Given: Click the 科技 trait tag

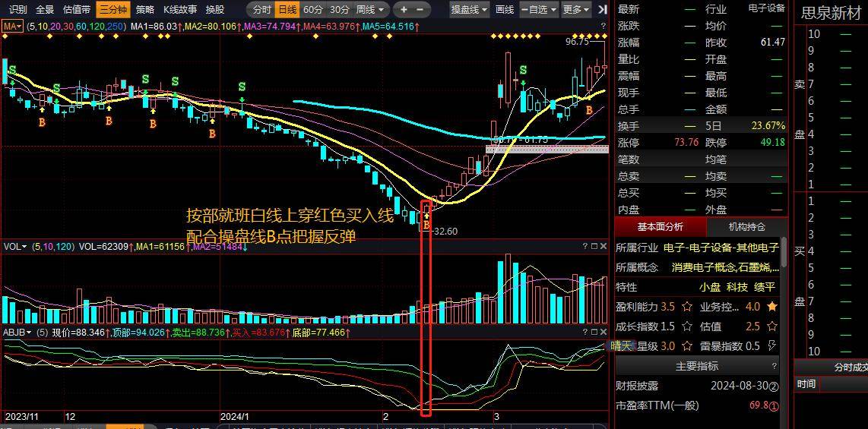Looking at the screenshot, I should (737, 287).
